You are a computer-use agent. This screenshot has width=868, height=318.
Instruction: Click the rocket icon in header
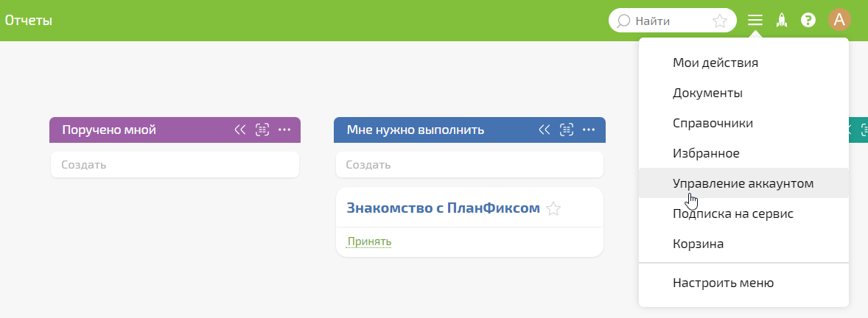(782, 21)
